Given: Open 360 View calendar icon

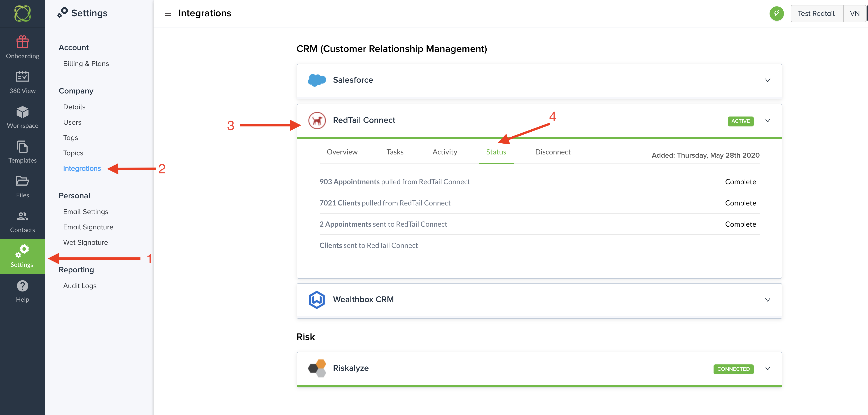Looking at the screenshot, I should tap(22, 77).
